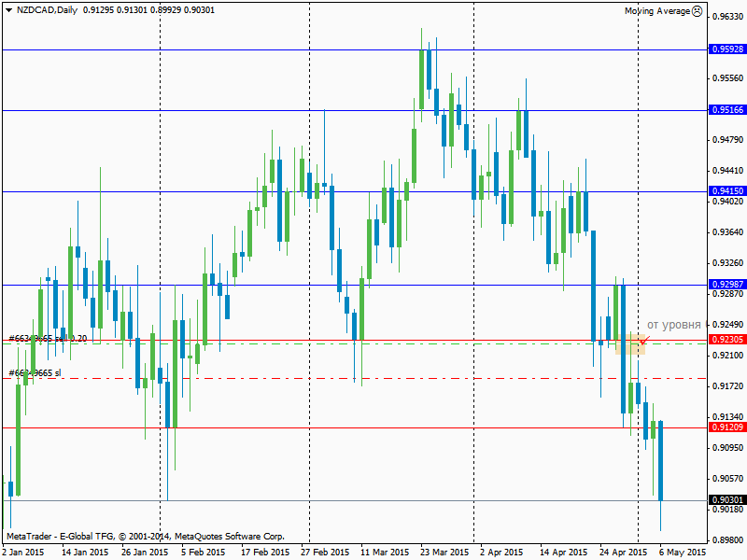Image resolution: width=747 pixels, height=560 pixels.
Task: Click the 6 May 2015 date on time axis
Action: click(683, 553)
